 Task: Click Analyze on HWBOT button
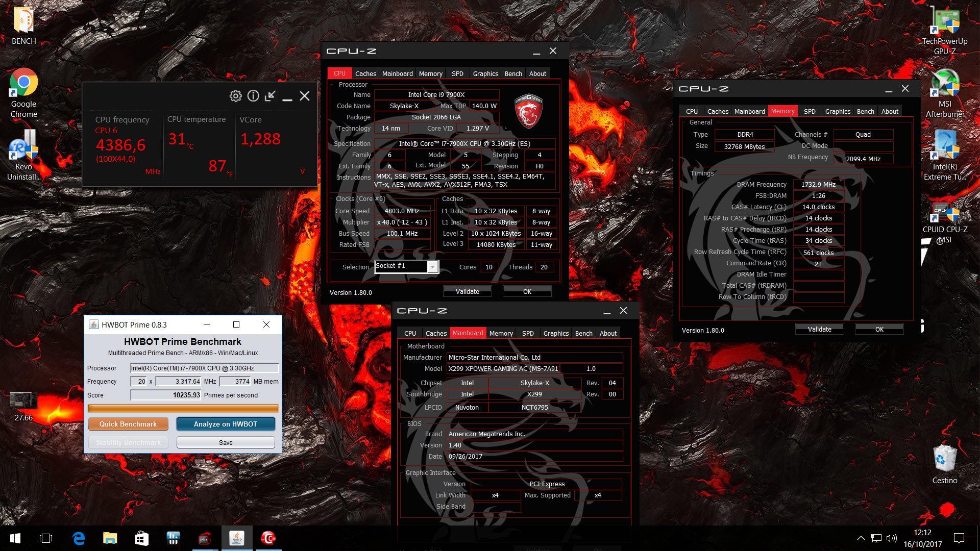click(226, 424)
